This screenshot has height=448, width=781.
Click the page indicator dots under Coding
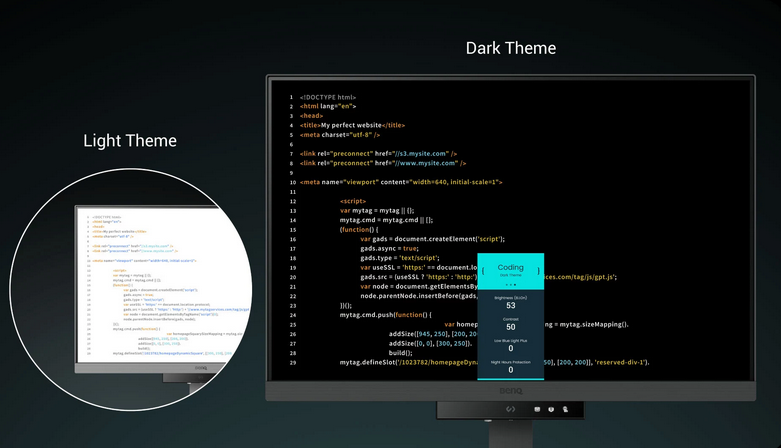(x=511, y=285)
